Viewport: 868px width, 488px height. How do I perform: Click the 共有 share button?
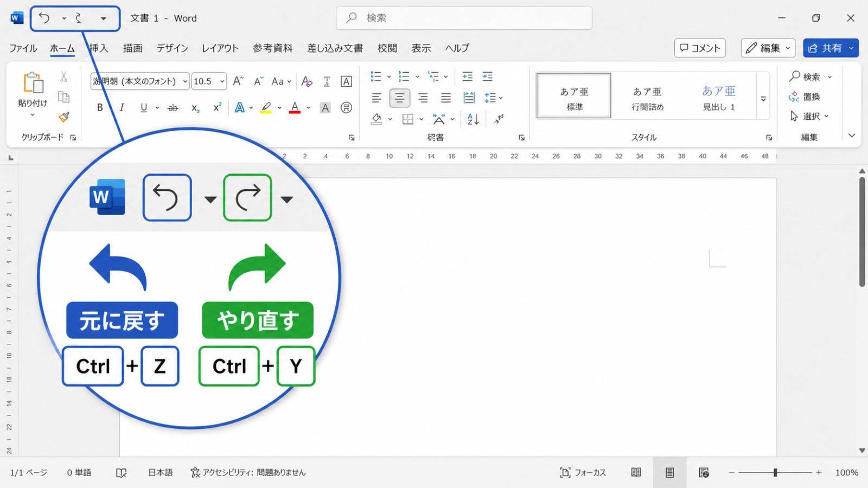[x=831, y=48]
